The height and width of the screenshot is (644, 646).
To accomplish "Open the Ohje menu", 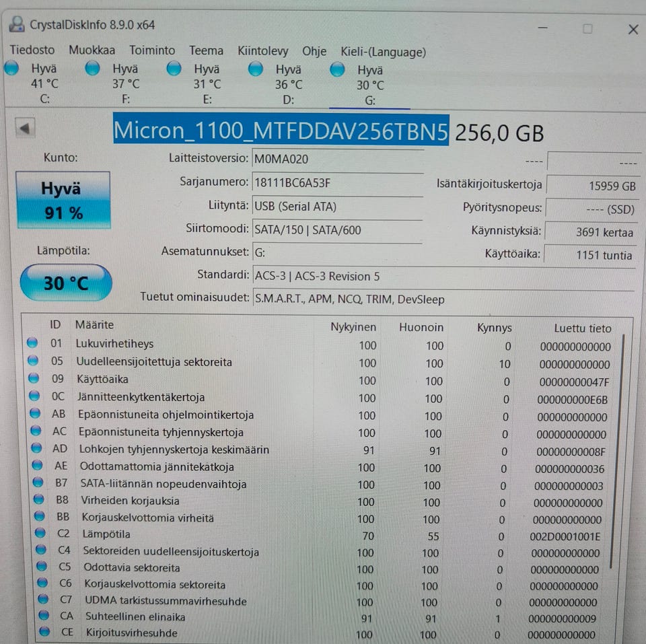I will 314,52.
